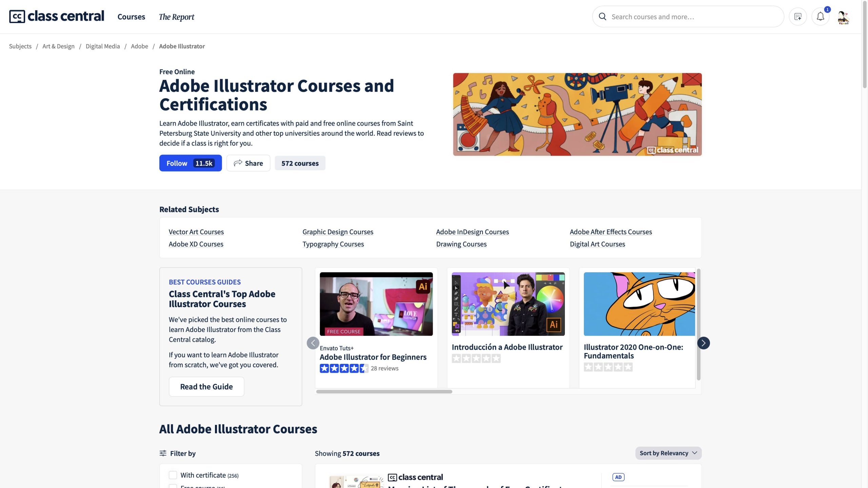
Task: Click the Read the Guide button
Action: (x=206, y=387)
